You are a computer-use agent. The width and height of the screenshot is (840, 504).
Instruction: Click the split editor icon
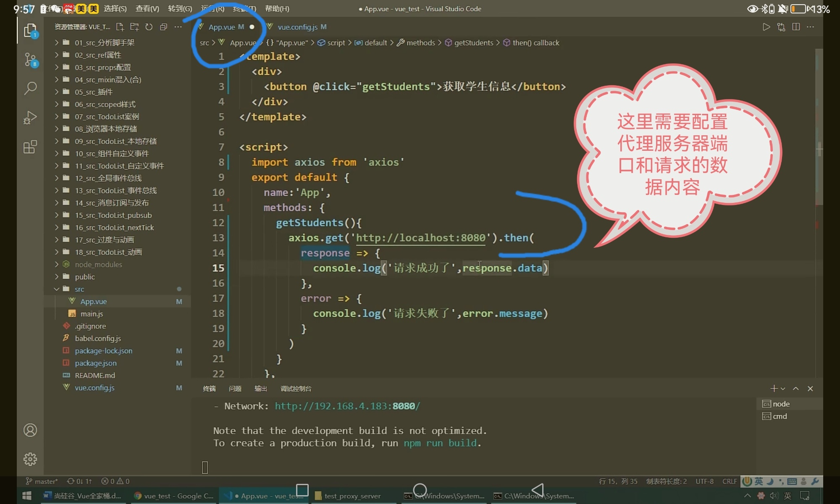point(796,27)
